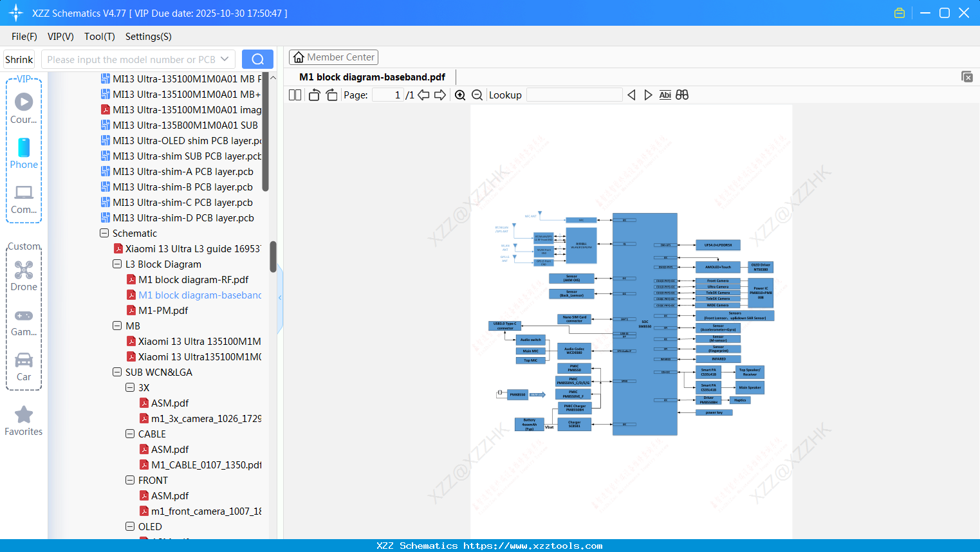980x552 pixels.
Task: Open the binoculars search tool
Action: pyautogui.click(x=681, y=95)
